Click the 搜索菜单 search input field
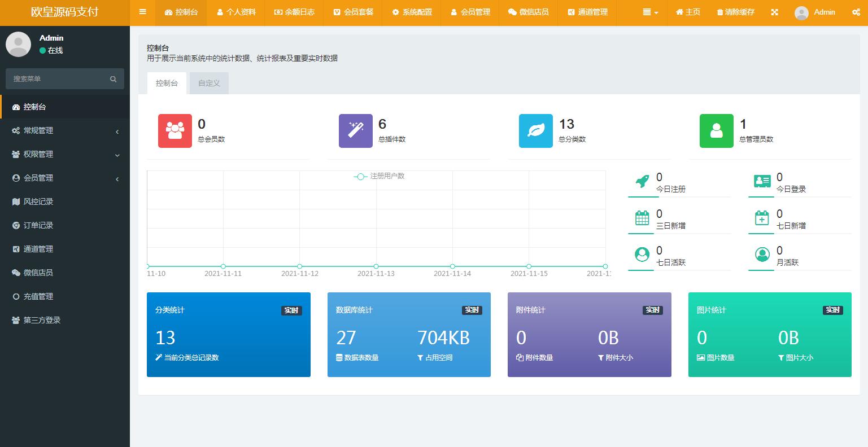This screenshot has width=868, height=447. coord(56,79)
